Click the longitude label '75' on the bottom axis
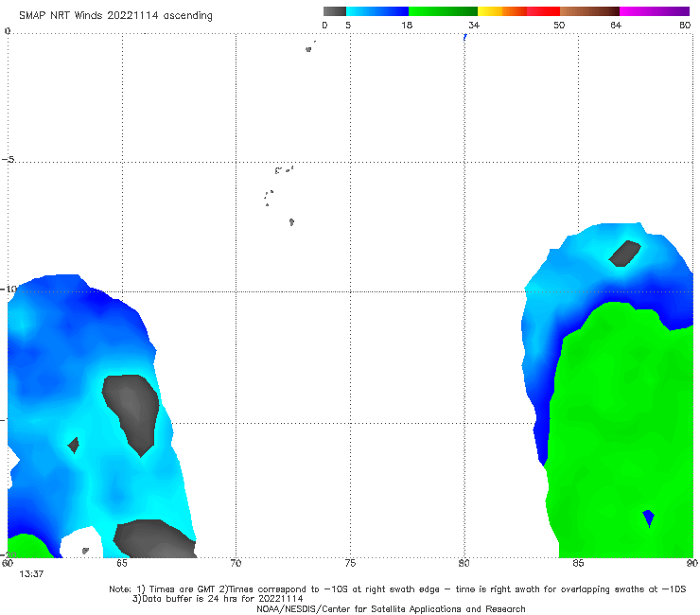700x615 pixels. (350, 563)
